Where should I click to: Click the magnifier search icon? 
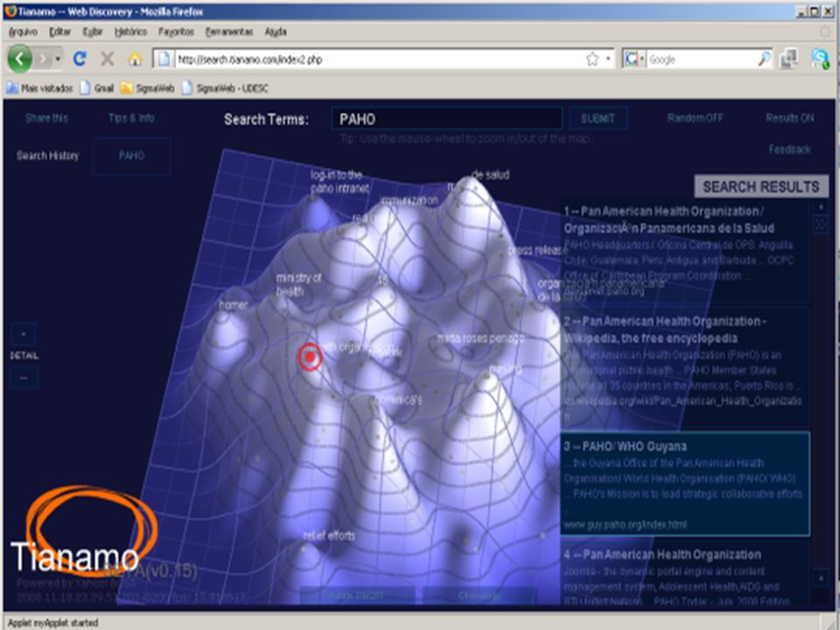click(764, 59)
